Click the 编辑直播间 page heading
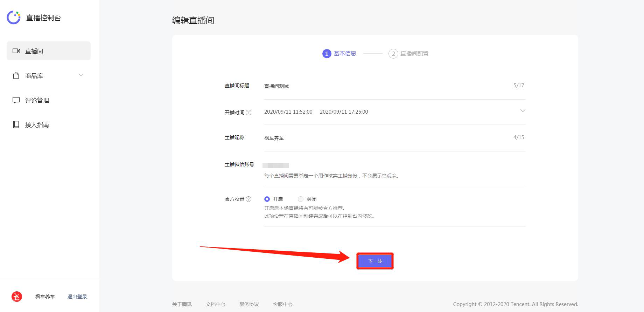 (193, 20)
